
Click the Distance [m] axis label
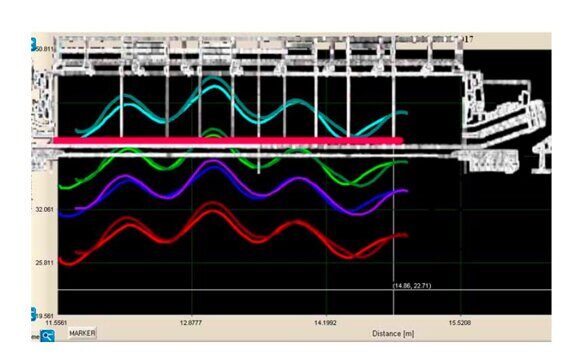tap(393, 333)
